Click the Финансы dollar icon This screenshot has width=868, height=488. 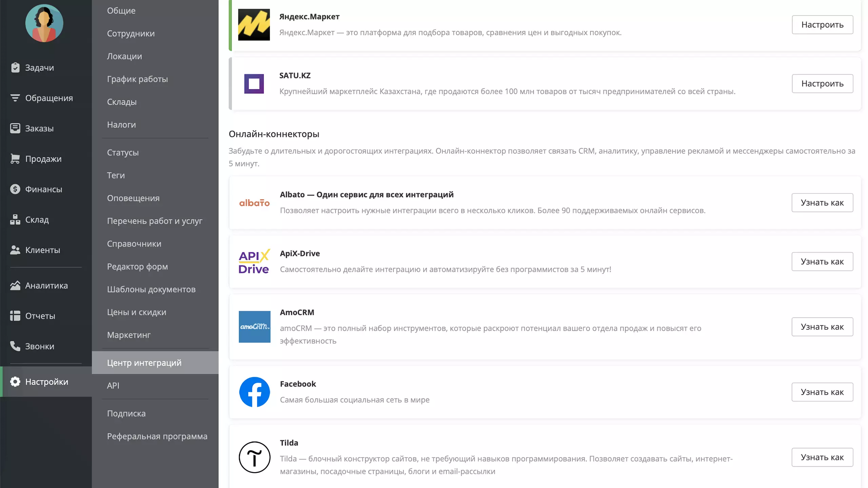15,189
